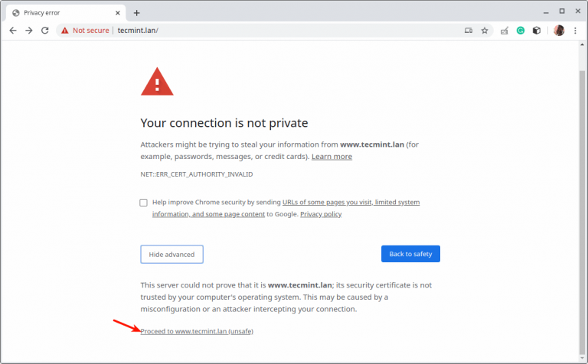
Task: Open Chrome three-dot menu
Action: click(x=575, y=31)
